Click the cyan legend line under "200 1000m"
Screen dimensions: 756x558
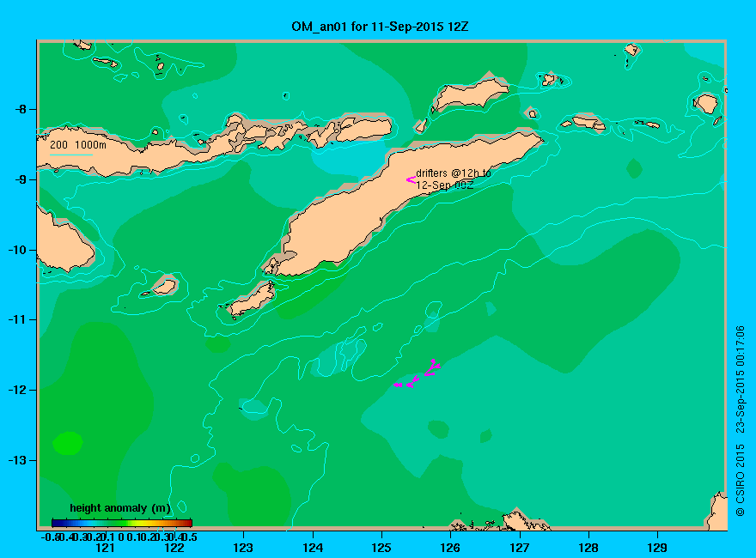(70, 155)
